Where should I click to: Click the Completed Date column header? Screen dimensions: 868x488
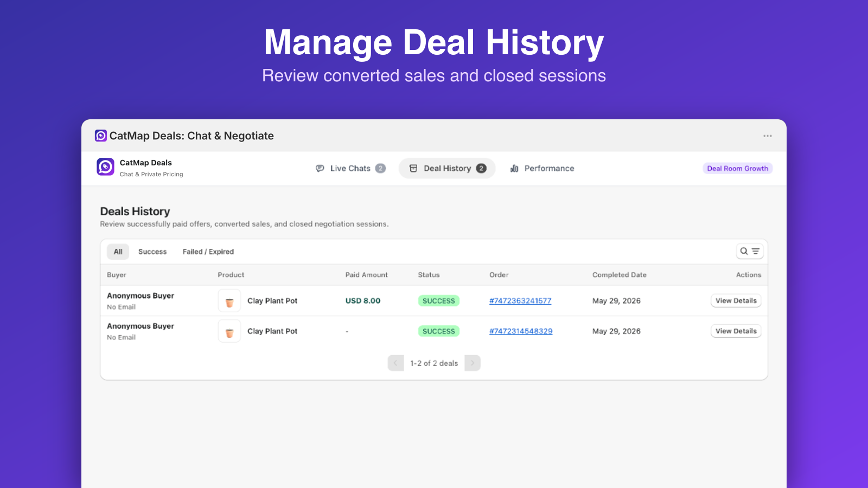[x=620, y=275]
